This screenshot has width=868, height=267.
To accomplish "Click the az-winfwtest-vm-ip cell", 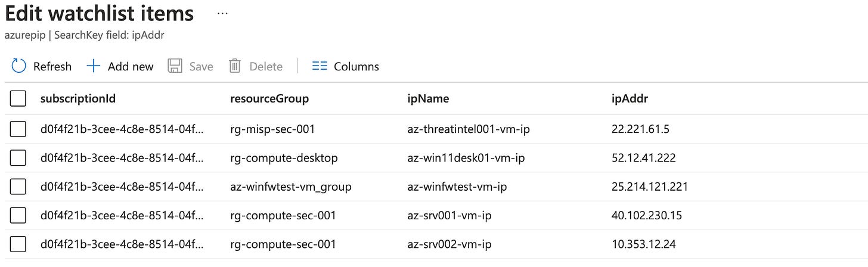I will click(x=457, y=187).
